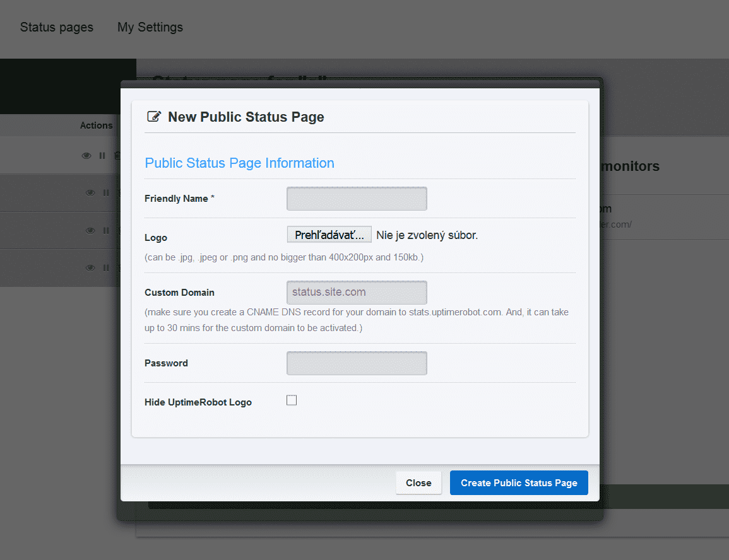The width and height of the screenshot is (729, 560).
Task: Pause the status page in the second row
Action: [x=106, y=192]
